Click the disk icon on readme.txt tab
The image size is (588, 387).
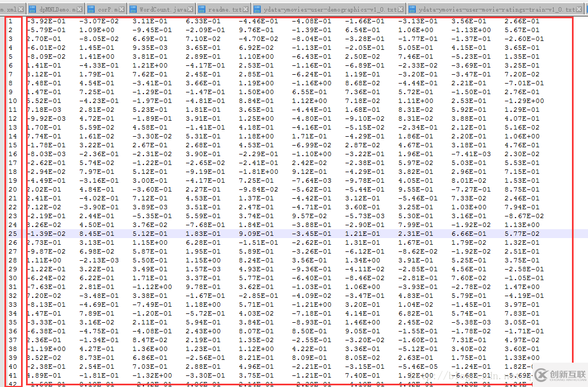coord(202,9)
